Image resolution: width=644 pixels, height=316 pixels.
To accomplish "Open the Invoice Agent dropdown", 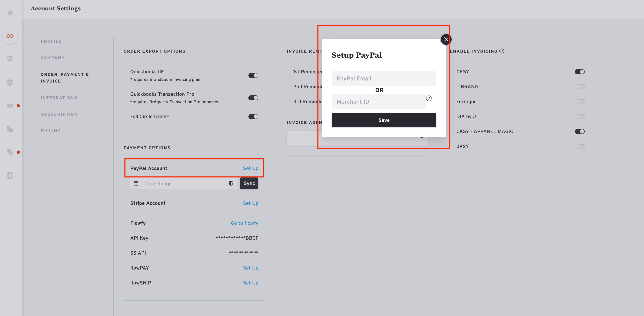I will coord(357,138).
